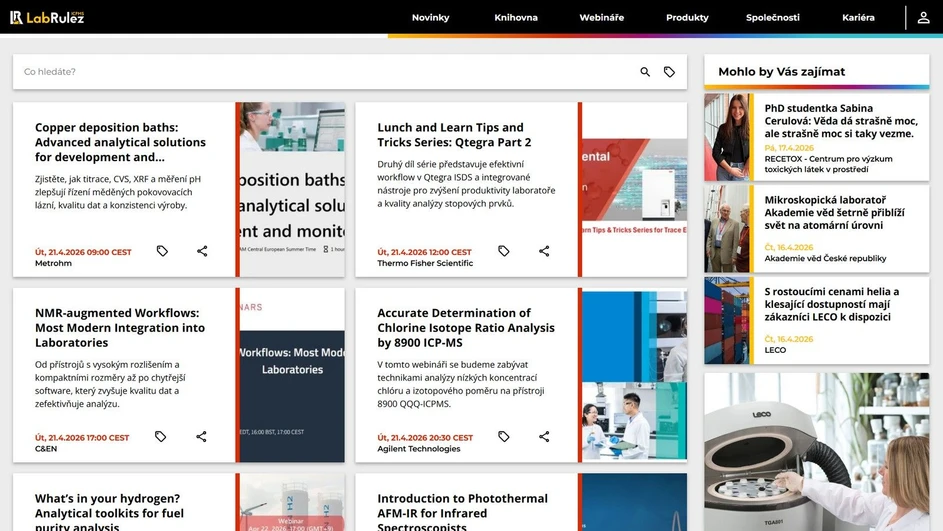Click the LECO instrument image thumbnail

pyautogui.click(x=816, y=452)
